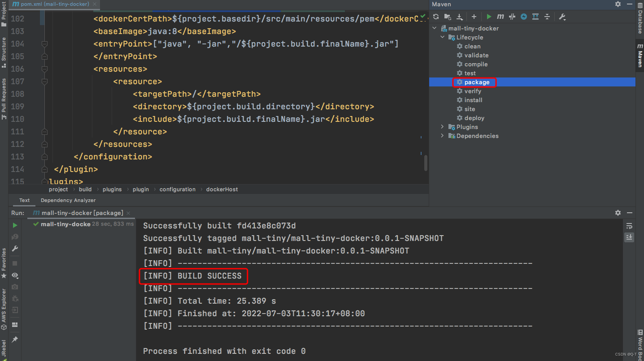Viewport: 644px width, 361px height.
Task: Click the editor vertical scrollbar thumb
Action: (426, 163)
